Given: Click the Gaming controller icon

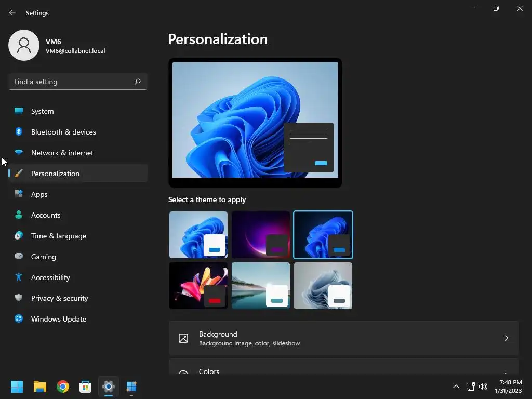Looking at the screenshot, I should (x=19, y=256).
